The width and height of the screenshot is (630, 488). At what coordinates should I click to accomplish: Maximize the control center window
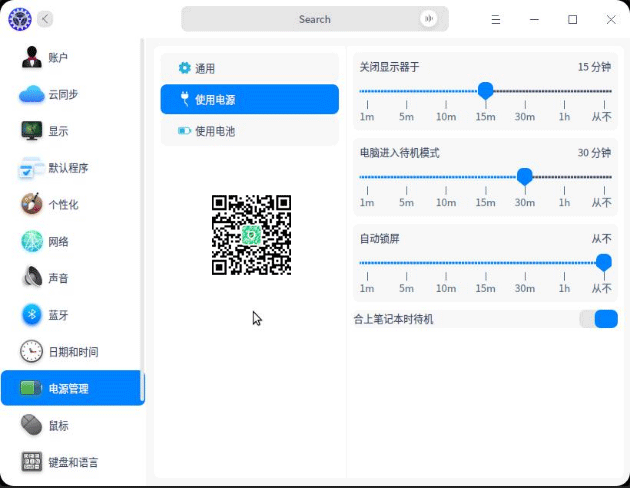click(x=573, y=19)
